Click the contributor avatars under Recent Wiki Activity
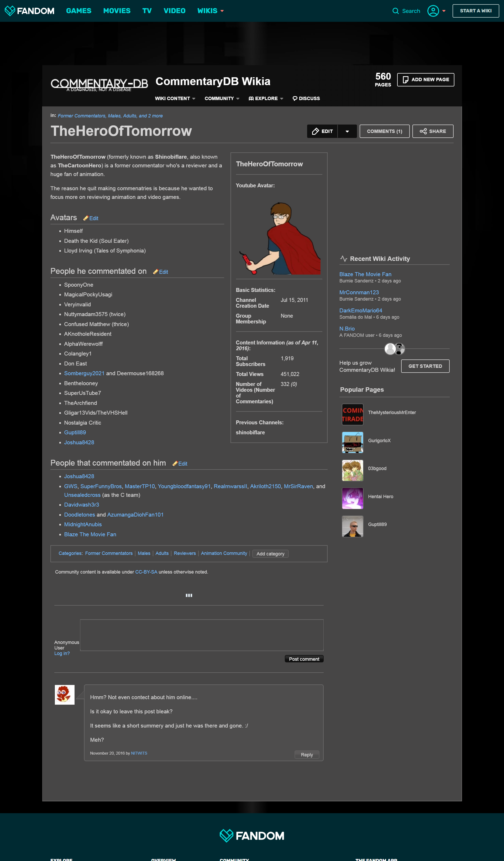 394,349
